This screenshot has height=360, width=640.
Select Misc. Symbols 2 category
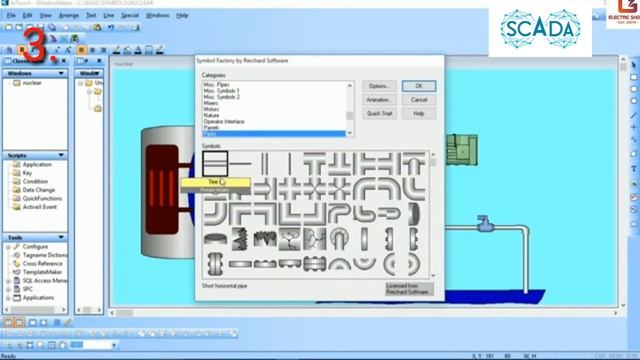click(222, 97)
